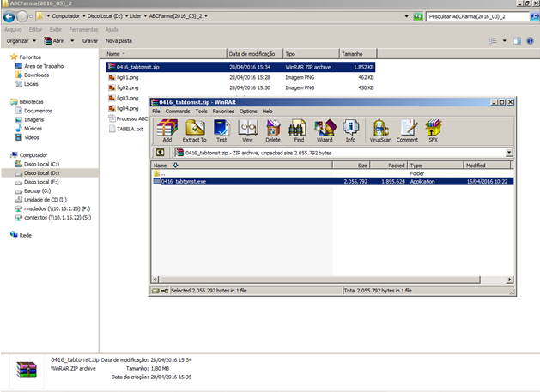Expand the Explorer address history dropdown

pos(406,16)
